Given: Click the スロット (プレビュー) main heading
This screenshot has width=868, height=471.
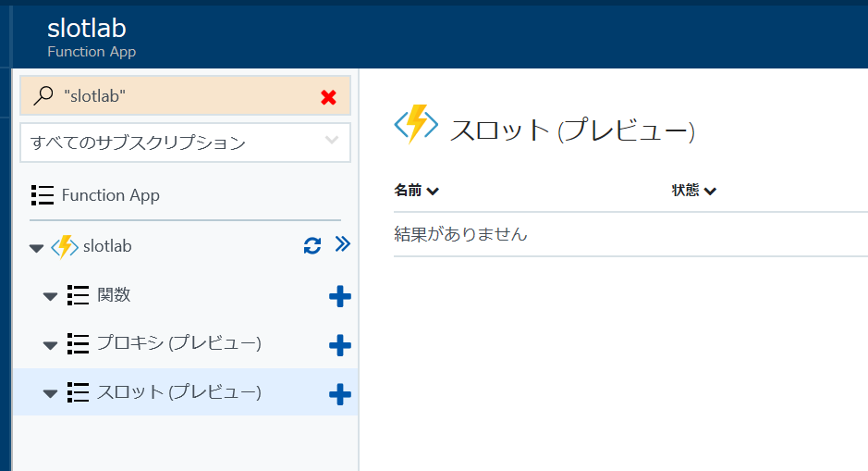Looking at the screenshot, I should tap(572, 130).
